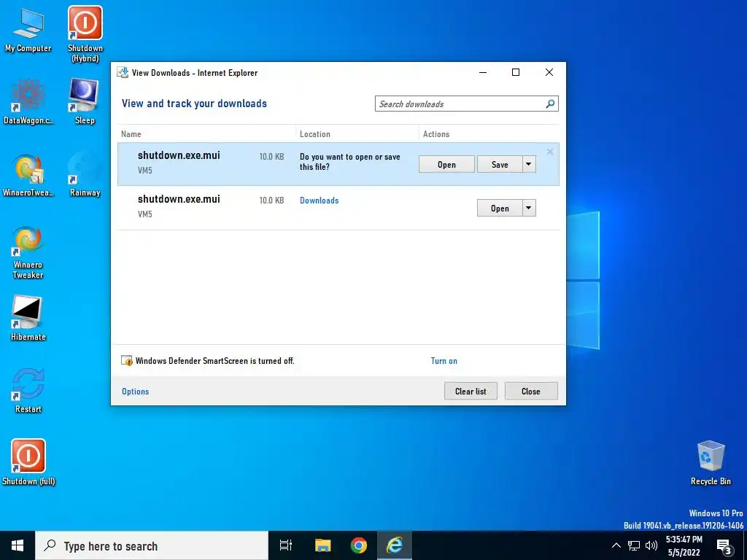
Task: Dismiss the highlighted shutdown.exe.mui download row
Action: pos(550,152)
